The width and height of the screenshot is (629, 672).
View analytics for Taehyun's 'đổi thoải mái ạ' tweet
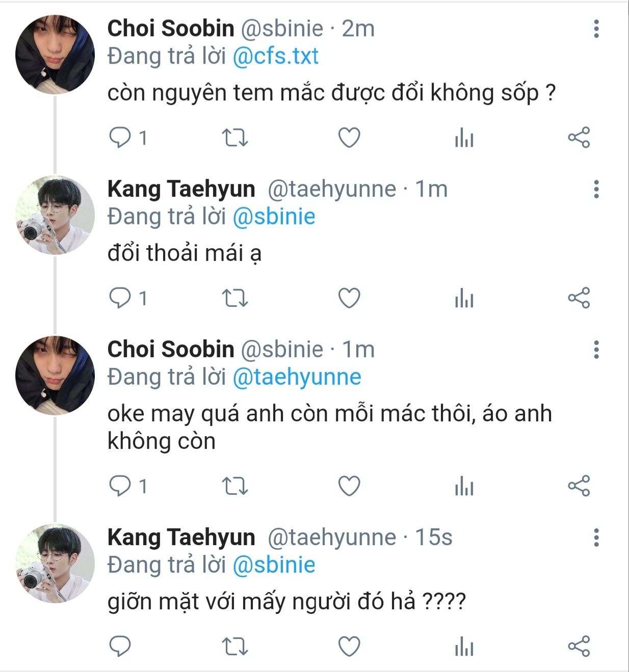pyautogui.click(x=464, y=298)
